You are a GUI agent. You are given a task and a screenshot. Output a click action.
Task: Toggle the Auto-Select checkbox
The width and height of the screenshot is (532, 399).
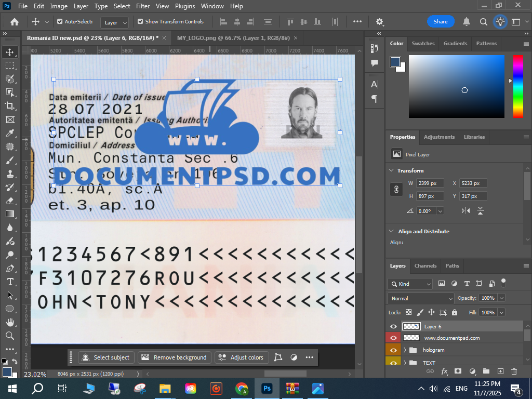point(60,22)
